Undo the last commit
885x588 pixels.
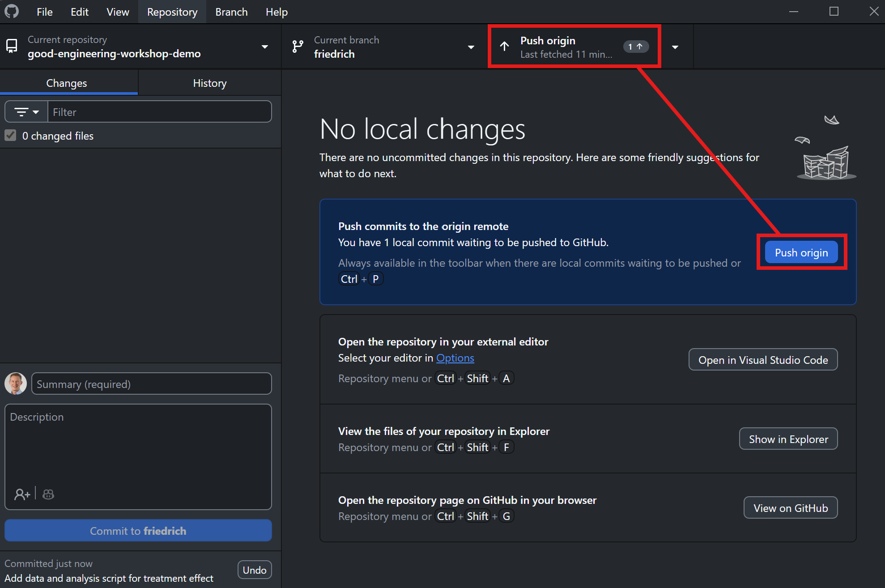tap(254, 570)
